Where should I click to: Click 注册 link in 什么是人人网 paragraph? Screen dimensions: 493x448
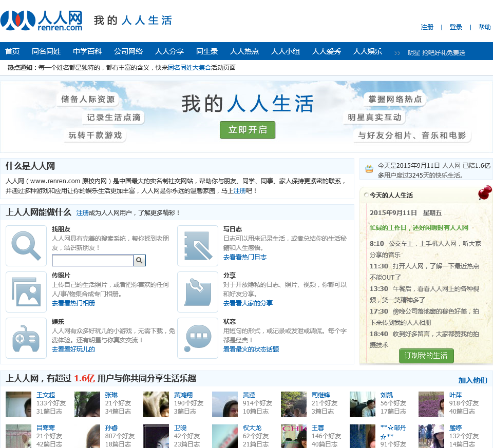240,191
